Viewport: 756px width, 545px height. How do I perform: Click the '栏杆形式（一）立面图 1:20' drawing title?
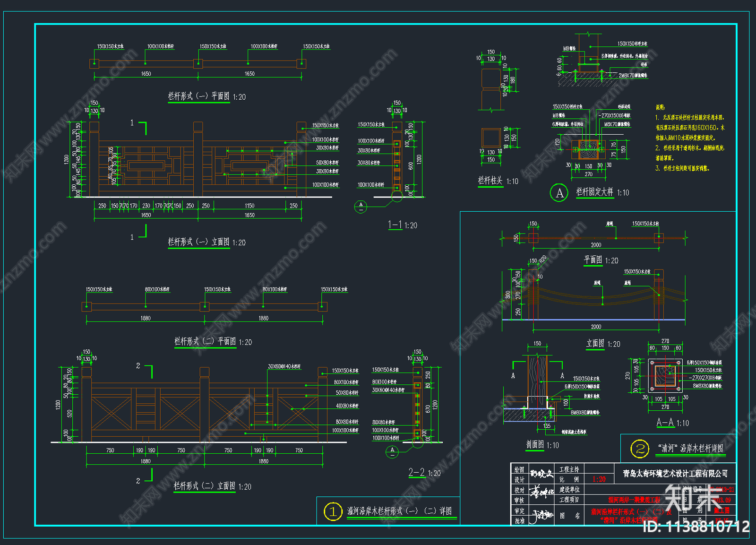(206, 242)
